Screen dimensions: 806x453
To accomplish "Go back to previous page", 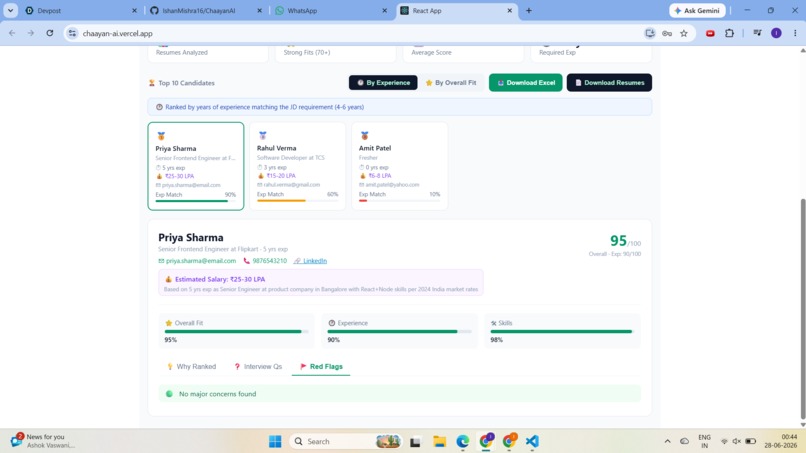I will pos(12,33).
